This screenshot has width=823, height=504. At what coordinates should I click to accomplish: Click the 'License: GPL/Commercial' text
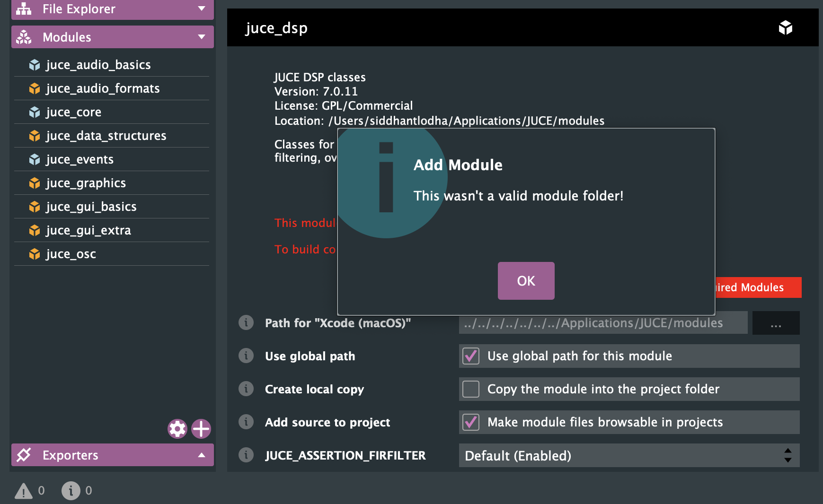click(x=344, y=105)
